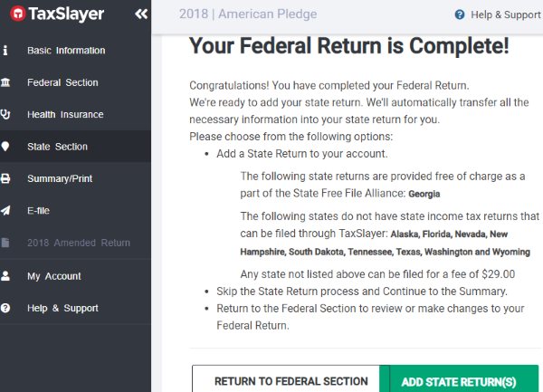Click the Federal Section bank icon
This screenshot has width=543, height=392.
point(6,82)
